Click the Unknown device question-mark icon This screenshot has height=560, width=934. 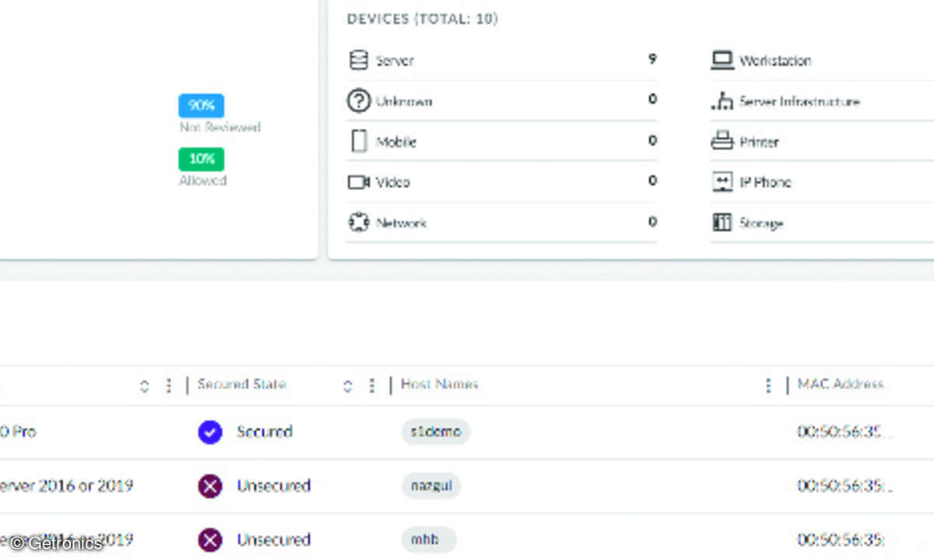[358, 101]
